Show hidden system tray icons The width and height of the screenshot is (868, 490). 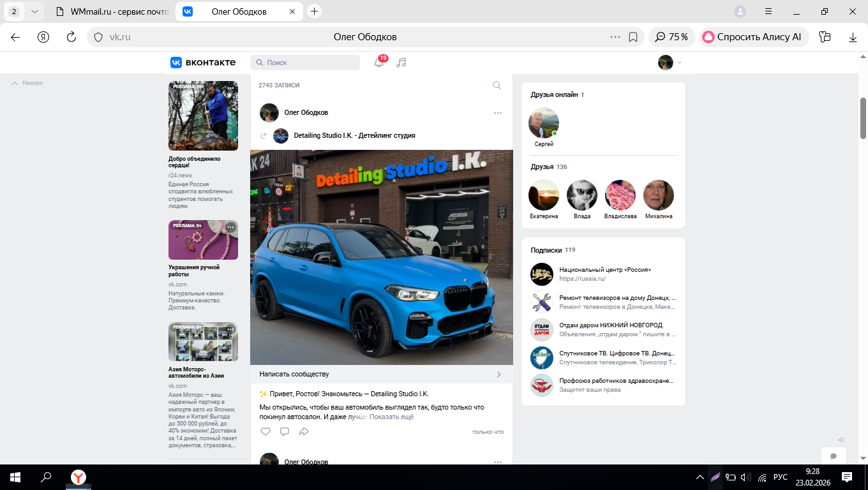click(700, 477)
